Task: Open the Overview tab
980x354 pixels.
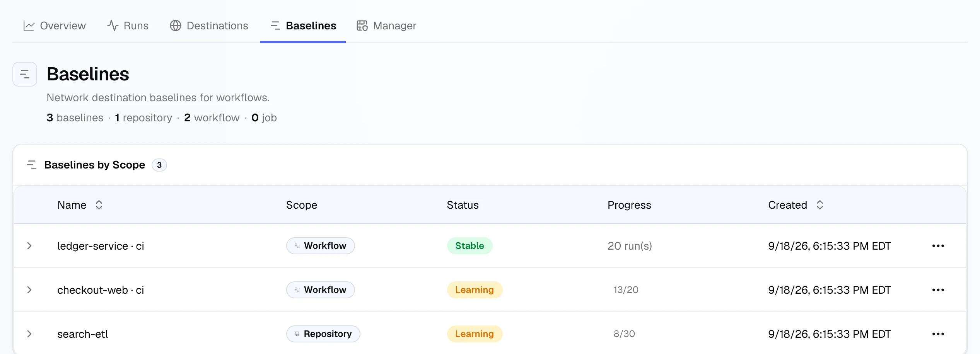Action: click(x=55, y=26)
